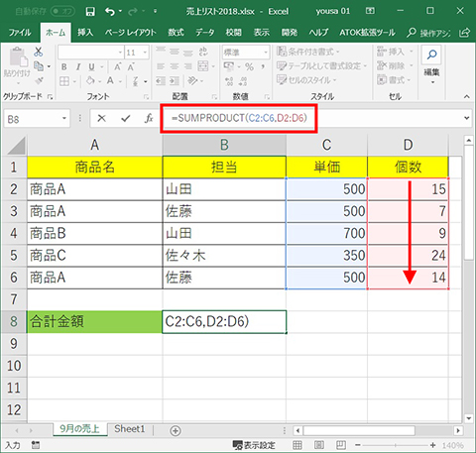The image size is (476, 453).
Task: Click the formula cancel X button
Action: (101, 118)
